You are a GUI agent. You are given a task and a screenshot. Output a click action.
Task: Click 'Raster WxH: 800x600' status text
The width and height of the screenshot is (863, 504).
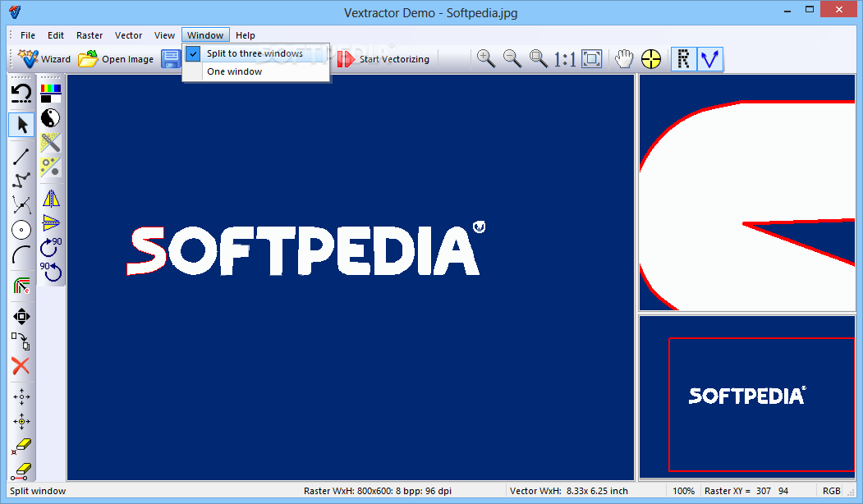377,491
